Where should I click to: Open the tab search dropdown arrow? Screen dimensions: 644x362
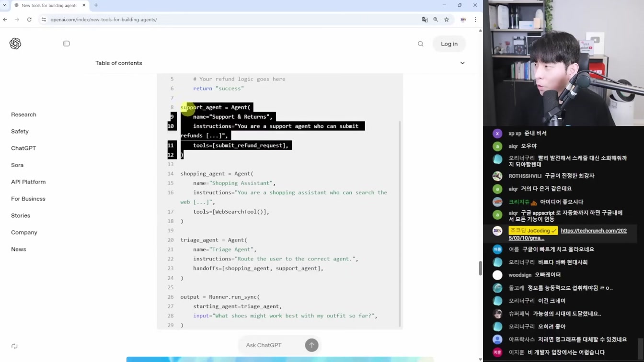(5, 5)
